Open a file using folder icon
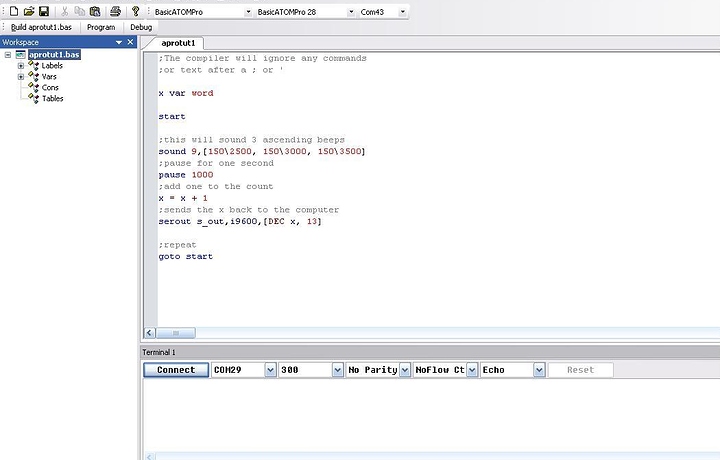The height and width of the screenshot is (460, 720). 29,11
